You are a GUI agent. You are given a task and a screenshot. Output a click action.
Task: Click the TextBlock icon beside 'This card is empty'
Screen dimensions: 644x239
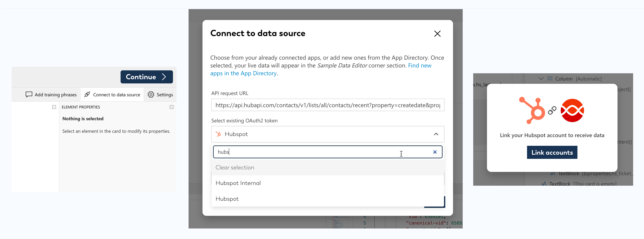click(544, 184)
